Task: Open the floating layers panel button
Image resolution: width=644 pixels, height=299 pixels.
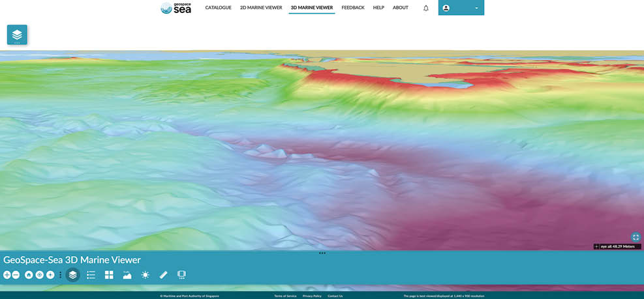Action: [17, 35]
